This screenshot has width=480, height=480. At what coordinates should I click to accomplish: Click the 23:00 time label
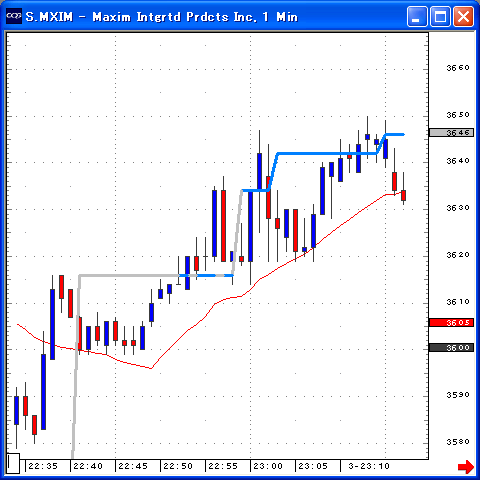click(x=268, y=466)
